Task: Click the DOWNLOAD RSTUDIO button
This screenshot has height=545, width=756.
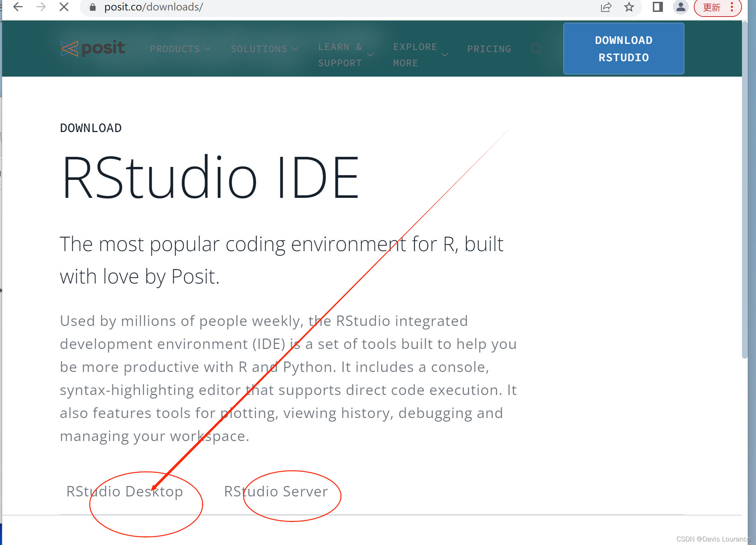Action: pos(624,49)
